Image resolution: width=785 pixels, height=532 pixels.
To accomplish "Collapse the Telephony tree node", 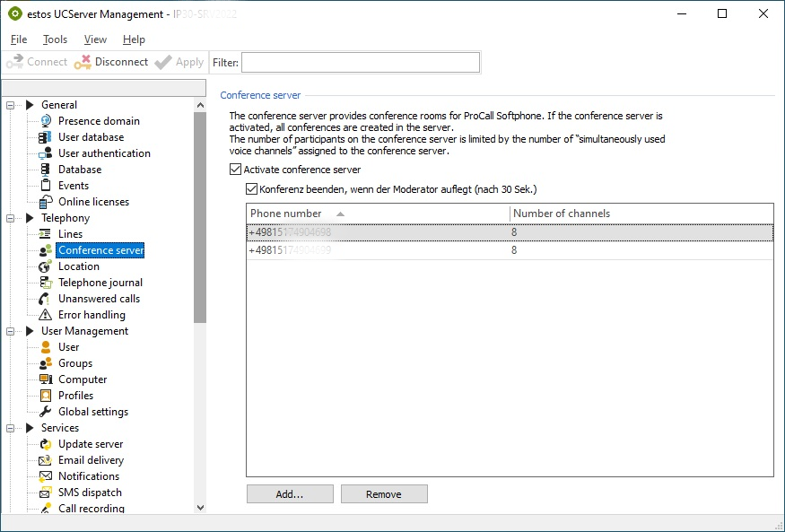I will pos(11,218).
